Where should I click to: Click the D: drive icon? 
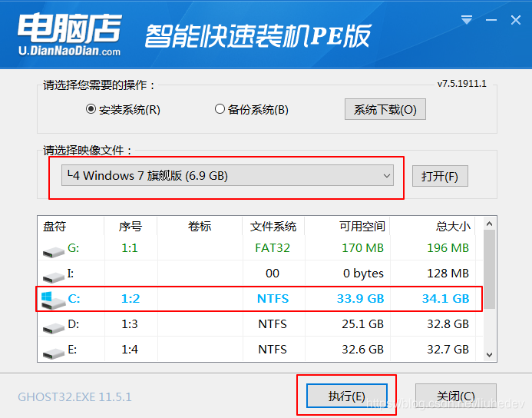(x=53, y=327)
